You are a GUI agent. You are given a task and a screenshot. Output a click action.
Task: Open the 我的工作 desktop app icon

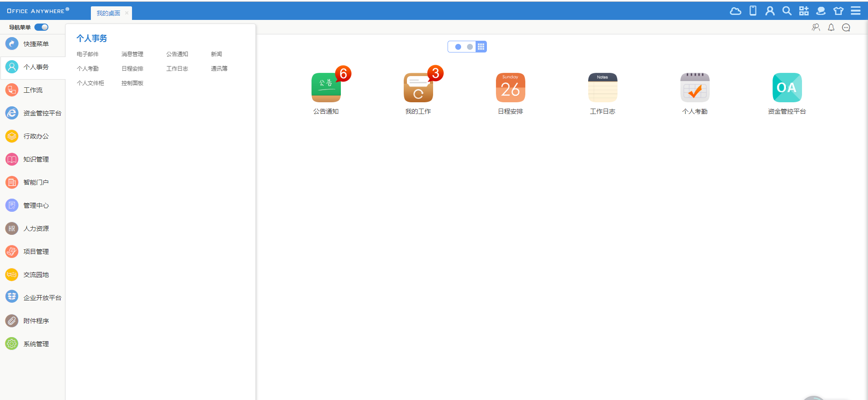418,88
